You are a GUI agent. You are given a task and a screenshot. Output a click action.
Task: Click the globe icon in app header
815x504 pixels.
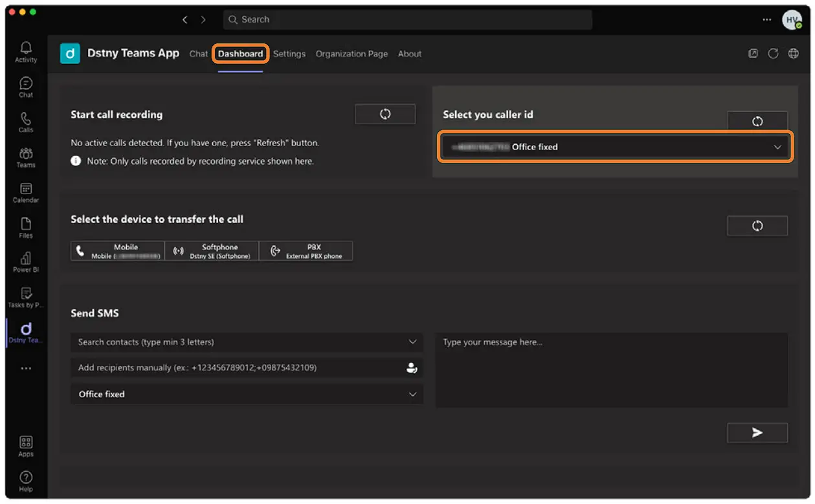click(x=793, y=54)
